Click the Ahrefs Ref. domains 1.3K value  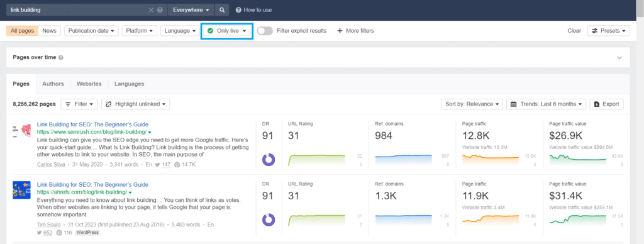387,196
